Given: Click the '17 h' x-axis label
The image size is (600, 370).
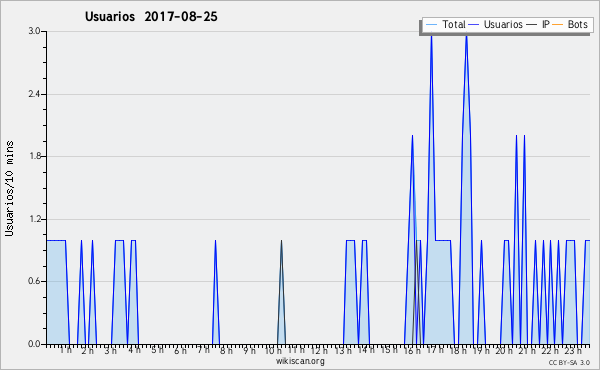Looking at the screenshot, I should coord(435,350).
